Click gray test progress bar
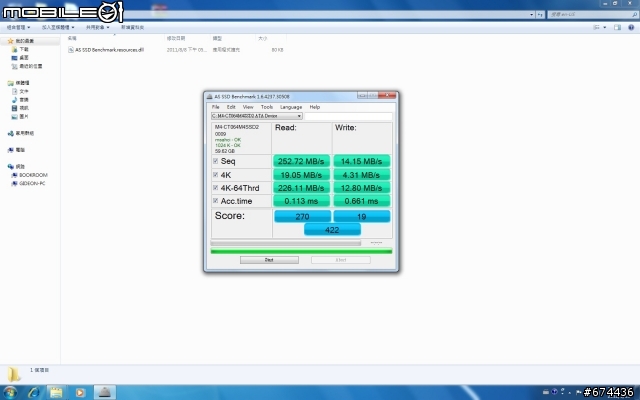This screenshot has width=640, height=400. [286, 243]
